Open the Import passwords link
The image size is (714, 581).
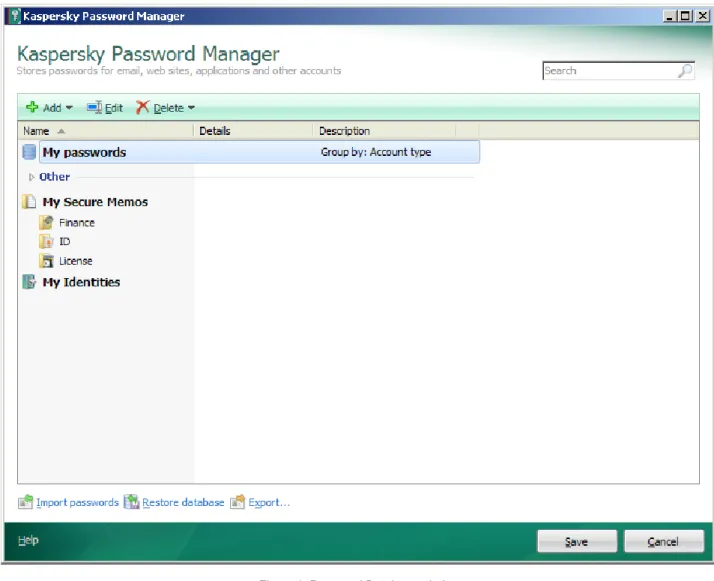77,502
